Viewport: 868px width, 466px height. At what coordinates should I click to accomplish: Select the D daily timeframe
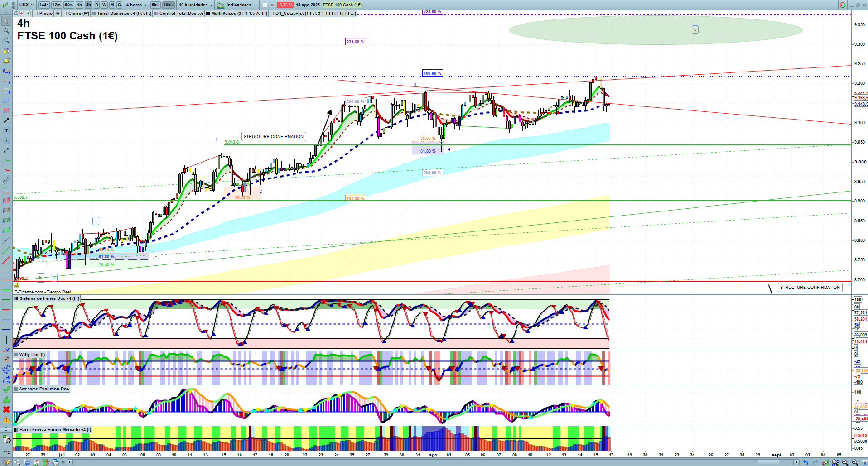coord(96,5)
